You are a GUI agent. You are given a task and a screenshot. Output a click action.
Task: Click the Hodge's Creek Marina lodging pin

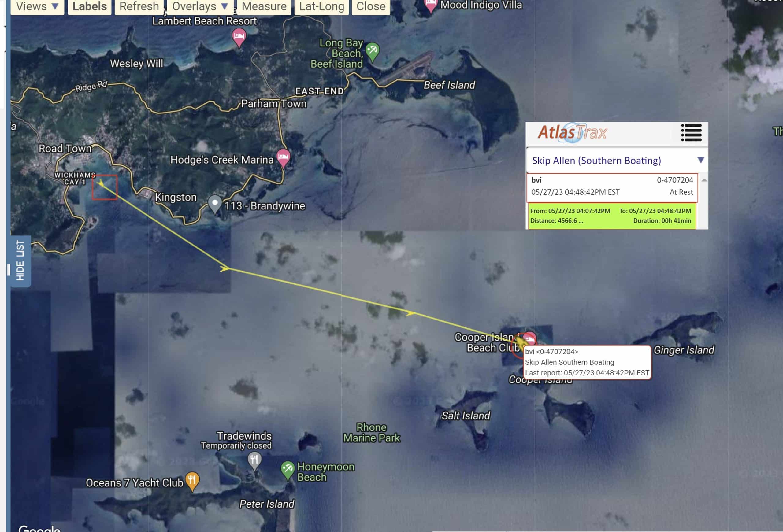coord(283,157)
